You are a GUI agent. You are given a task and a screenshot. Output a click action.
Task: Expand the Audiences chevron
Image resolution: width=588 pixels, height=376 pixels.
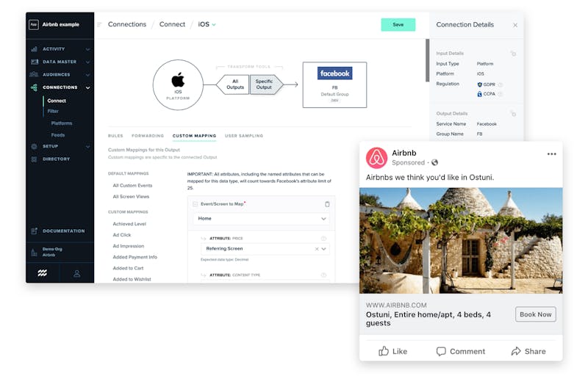point(87,75)
